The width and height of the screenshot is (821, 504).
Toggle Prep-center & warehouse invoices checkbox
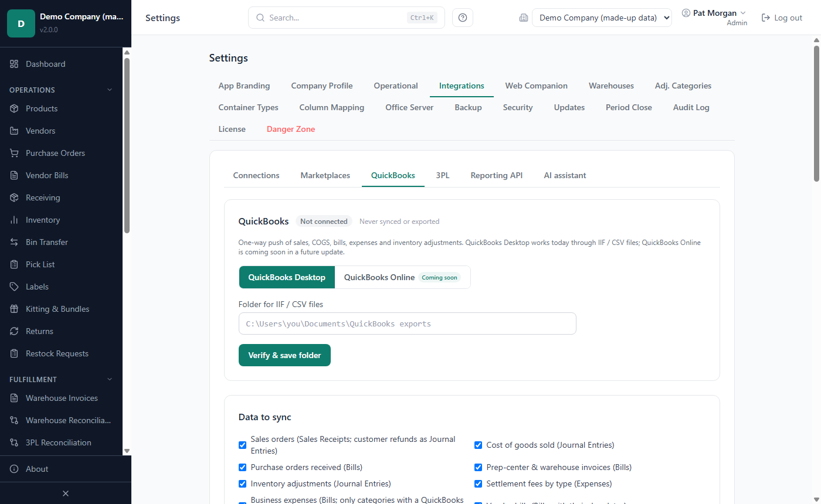[x=478, y=467]
